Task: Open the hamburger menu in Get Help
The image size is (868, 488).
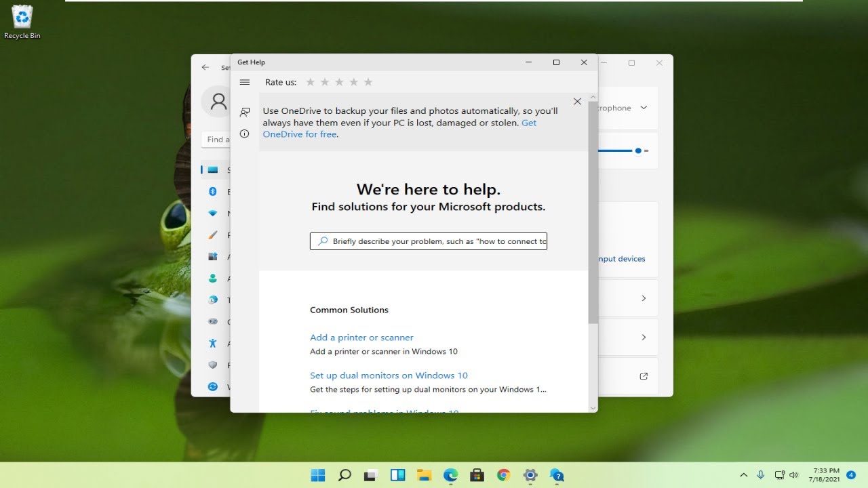Action: [x=245, y=82]
